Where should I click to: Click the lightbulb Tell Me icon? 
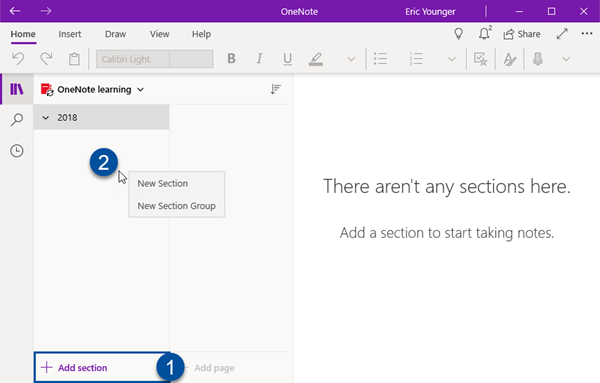coord(458,34)
